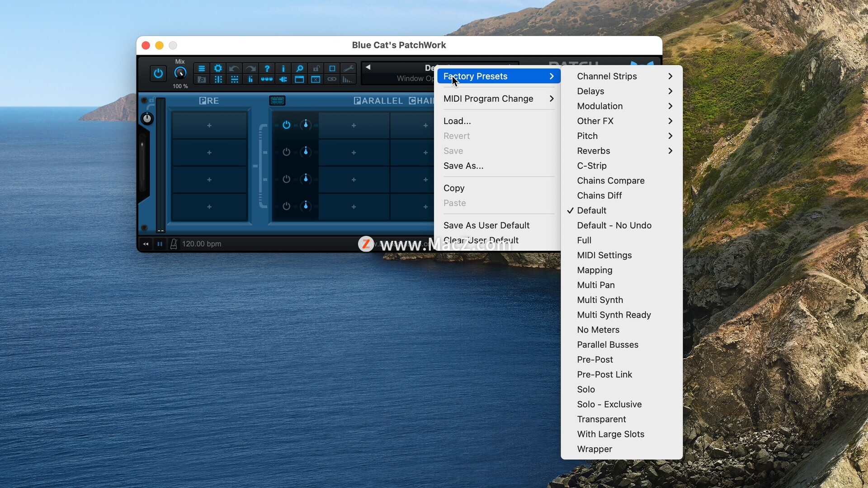Click the info 'i' toolbar icon

[x=283, y=68]
